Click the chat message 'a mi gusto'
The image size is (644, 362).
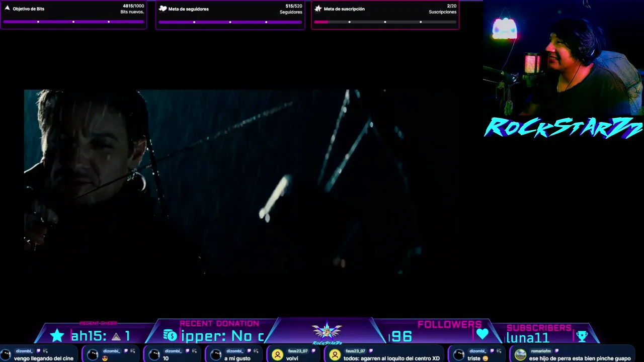coord(237,358)
